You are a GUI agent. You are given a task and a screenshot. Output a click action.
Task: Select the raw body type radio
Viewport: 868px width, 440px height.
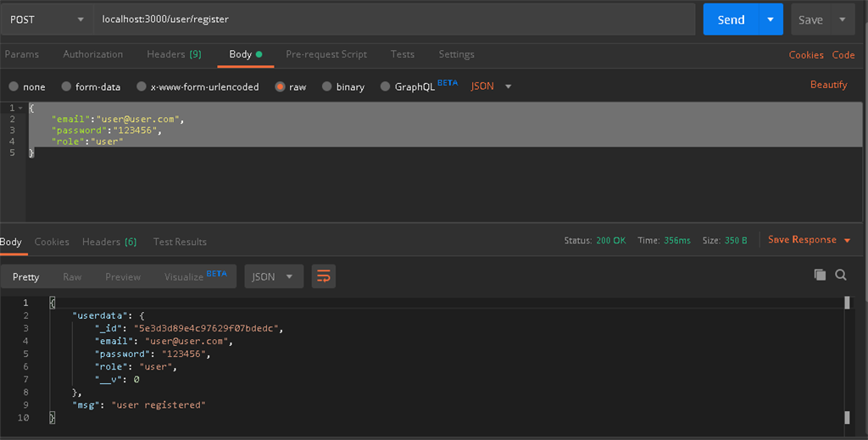pyautogui.click(x=279, y=86)
